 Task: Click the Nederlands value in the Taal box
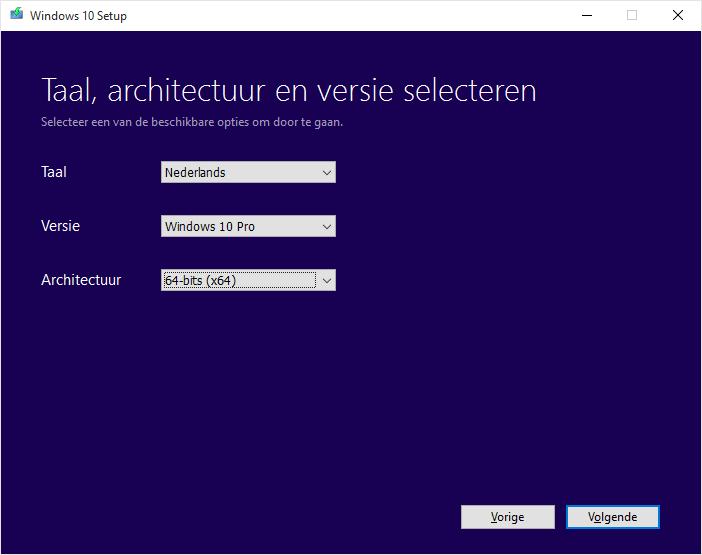[196, 173]
